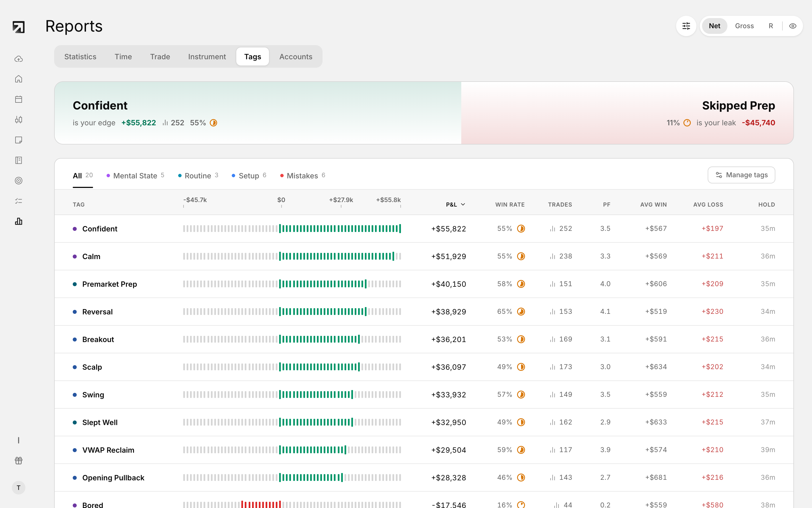Click the win rate pie icon in Reversal row
The height and width of the screenshot is (508, 812).
[x=521, y=312]
